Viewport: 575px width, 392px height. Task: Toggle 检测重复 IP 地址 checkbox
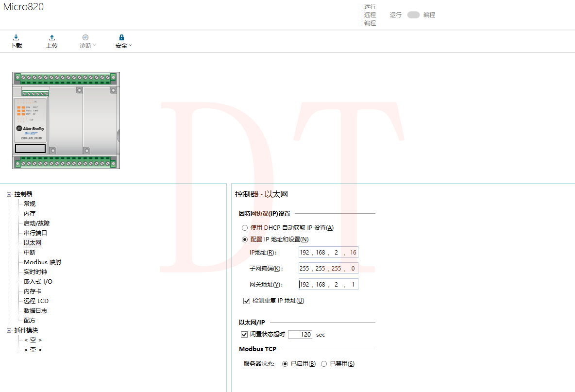click(247, 301)
